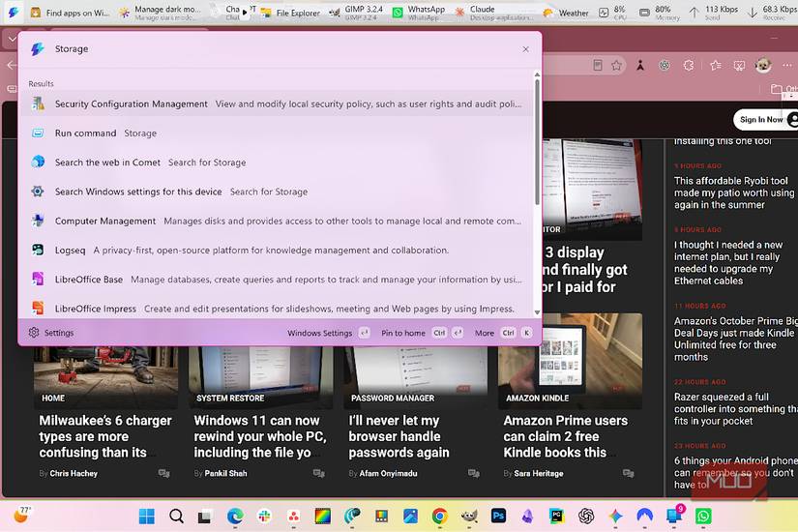Open the Edge profile avatar
Image resolution: width=798 pixels, height=532 pixels.
click(x=763, y=65)
